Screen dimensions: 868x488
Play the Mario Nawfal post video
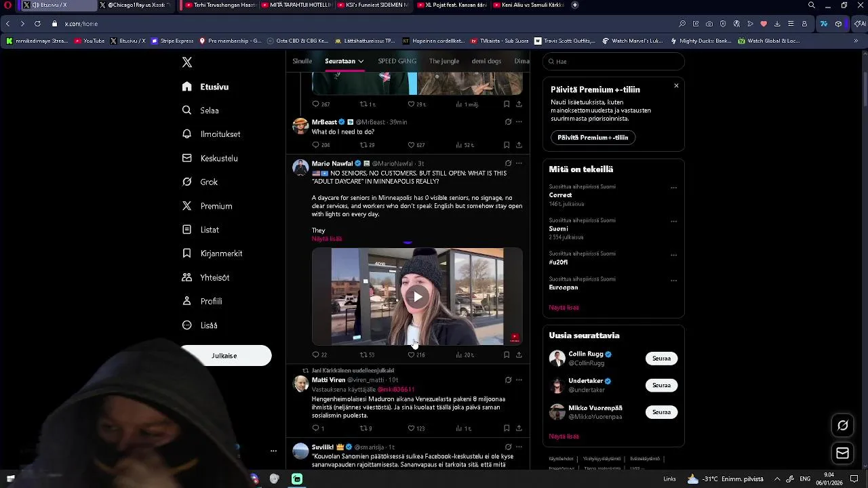(x=417, y=297)
